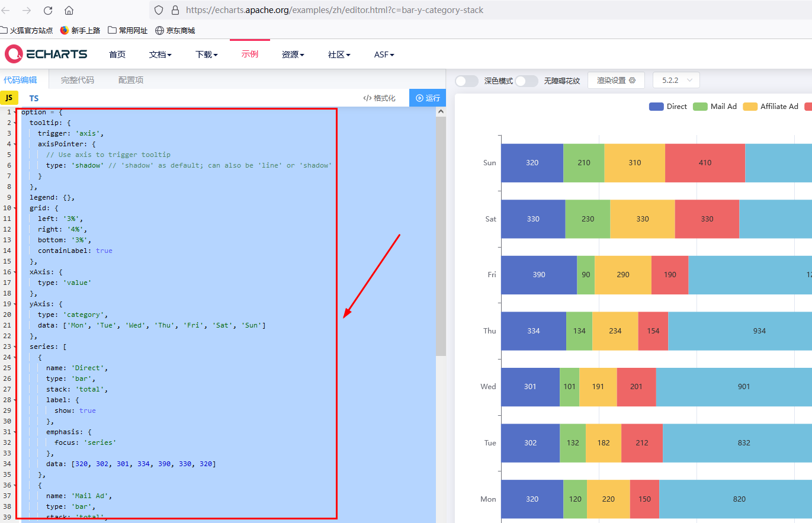The image size is (812, 523).
Task: Click the browser home icon
Action: (68, 9)
